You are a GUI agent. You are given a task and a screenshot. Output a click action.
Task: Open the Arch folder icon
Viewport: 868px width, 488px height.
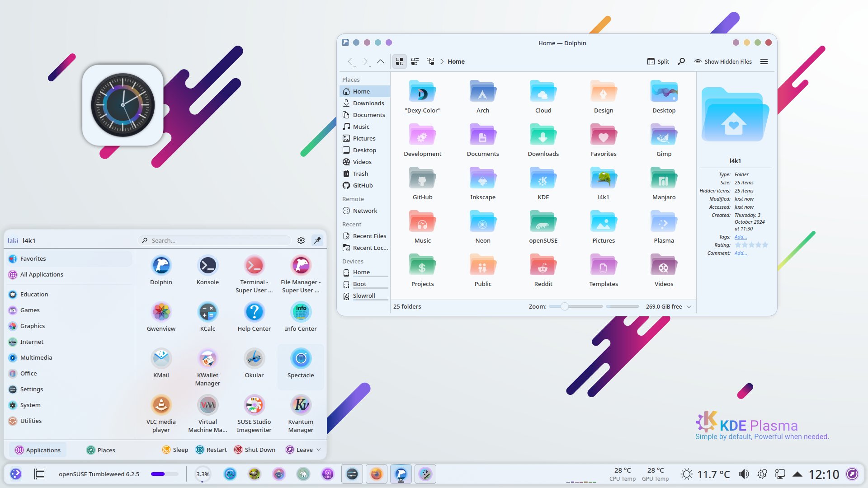482,91
